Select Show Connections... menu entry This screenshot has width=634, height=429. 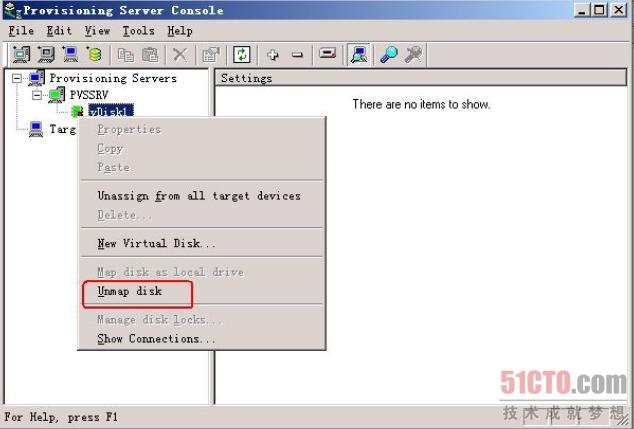point(202,338)
